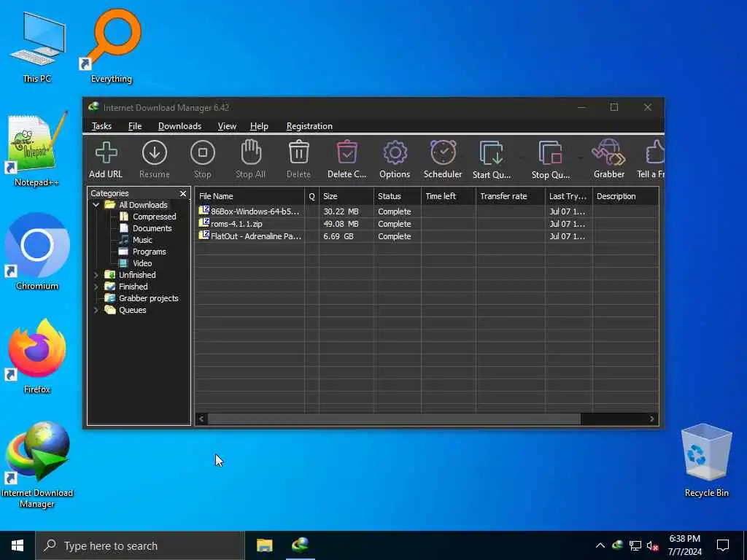
Task: Select the Grabber projects category
Action: point(148,298)
